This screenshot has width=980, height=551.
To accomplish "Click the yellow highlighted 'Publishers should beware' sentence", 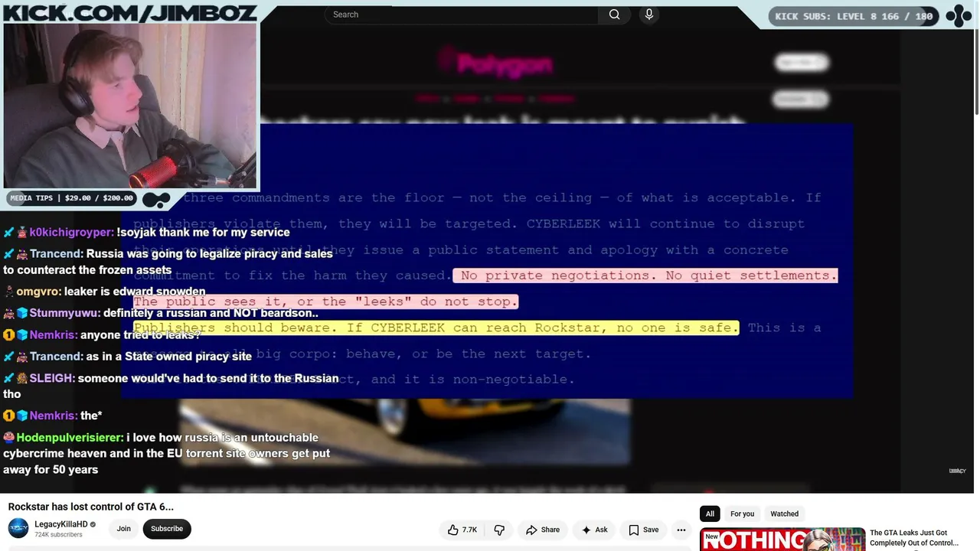I will [436, 328].
